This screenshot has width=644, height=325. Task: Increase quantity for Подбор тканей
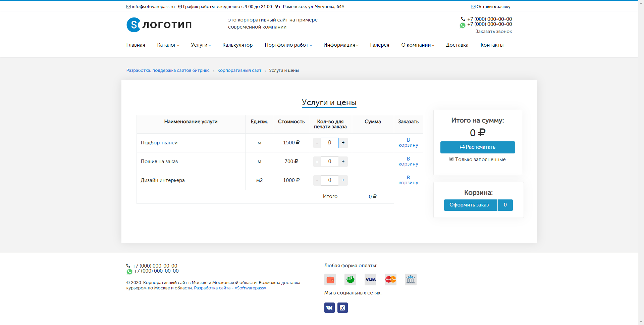pos(343,143)
